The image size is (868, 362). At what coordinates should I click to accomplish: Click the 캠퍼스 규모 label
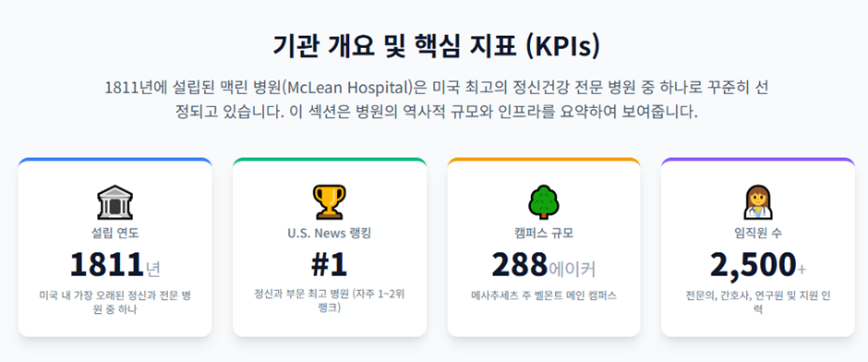[544, 233]
